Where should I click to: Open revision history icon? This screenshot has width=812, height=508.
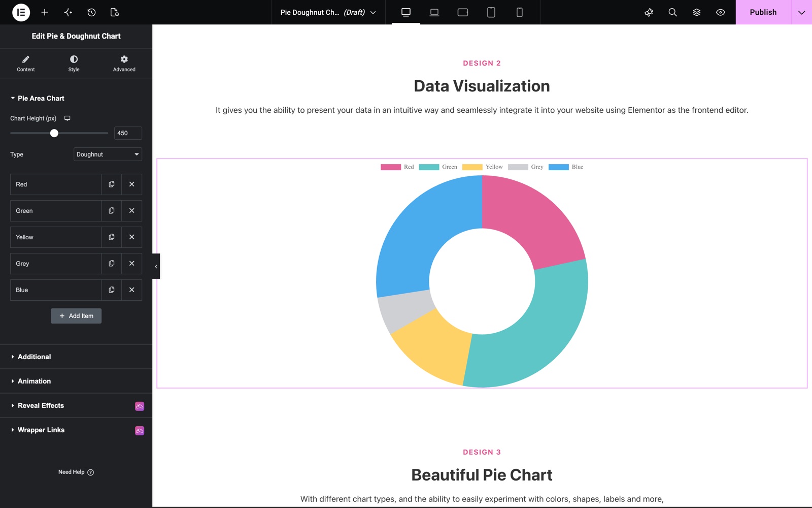tap(91, 12)
